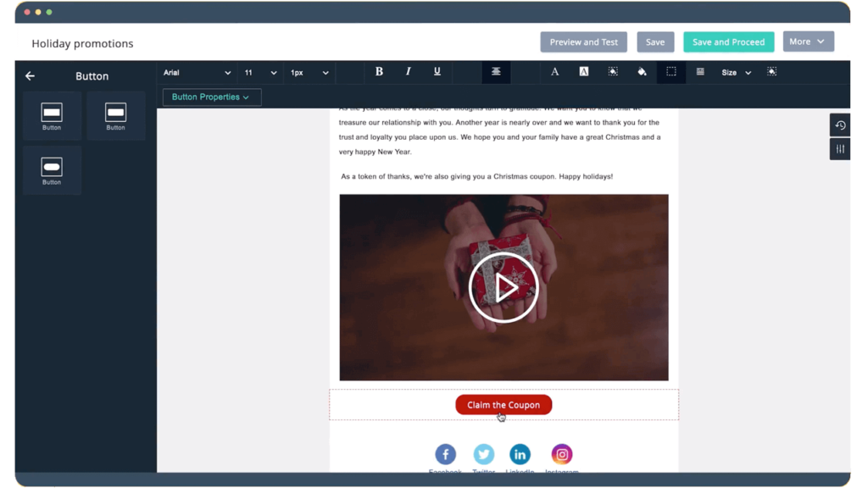868x488 pixels.
Task: Select the pill-shaped Button style
Action: tap(52, 170)
